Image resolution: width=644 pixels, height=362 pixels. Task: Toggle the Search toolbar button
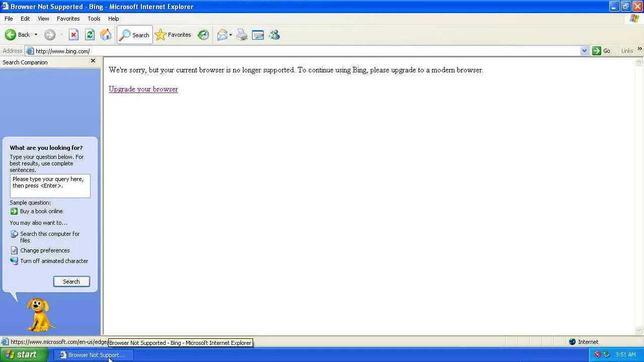pyautogui.click(x=134, y=35)
